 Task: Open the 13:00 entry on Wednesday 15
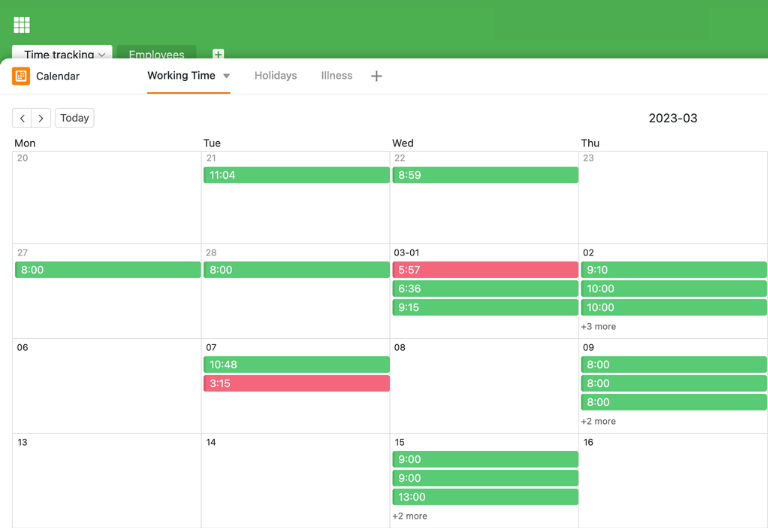[x=485, y=497]
